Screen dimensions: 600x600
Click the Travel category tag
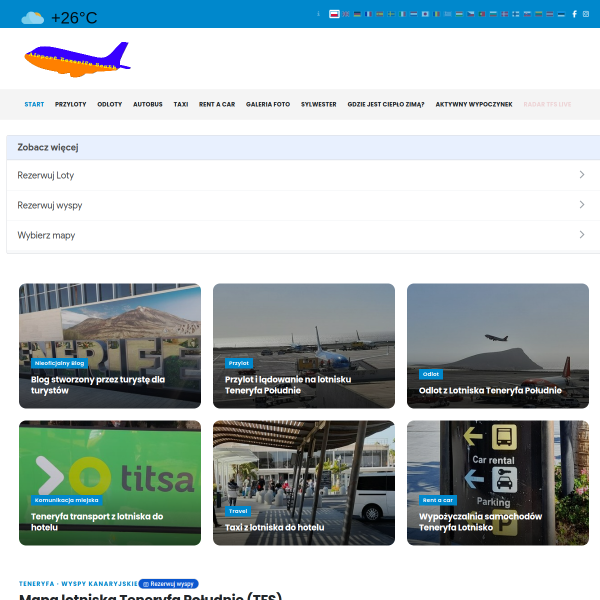238,511
